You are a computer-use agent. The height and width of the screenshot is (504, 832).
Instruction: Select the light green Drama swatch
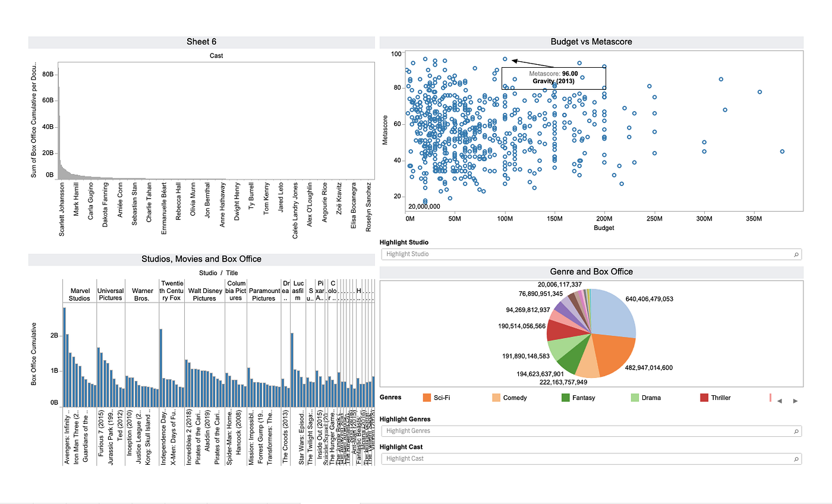[636, 397]
